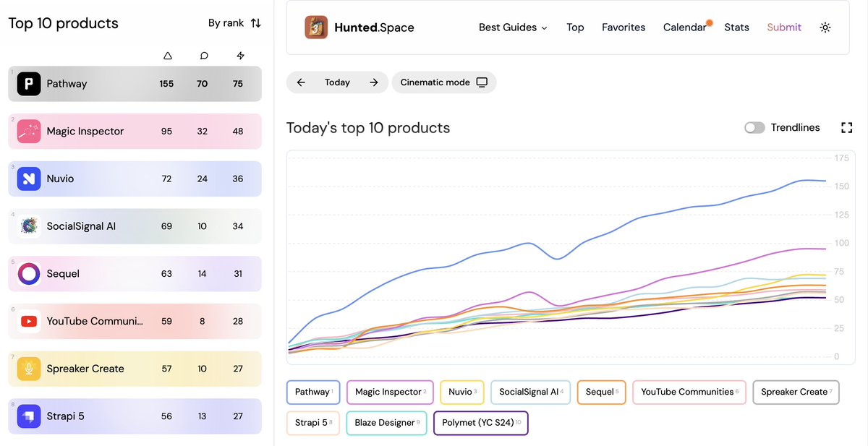Click the YouTube Communities product icon
This screenshot has height=446, width=868.
pyautogui.click(x=29, y=321)
